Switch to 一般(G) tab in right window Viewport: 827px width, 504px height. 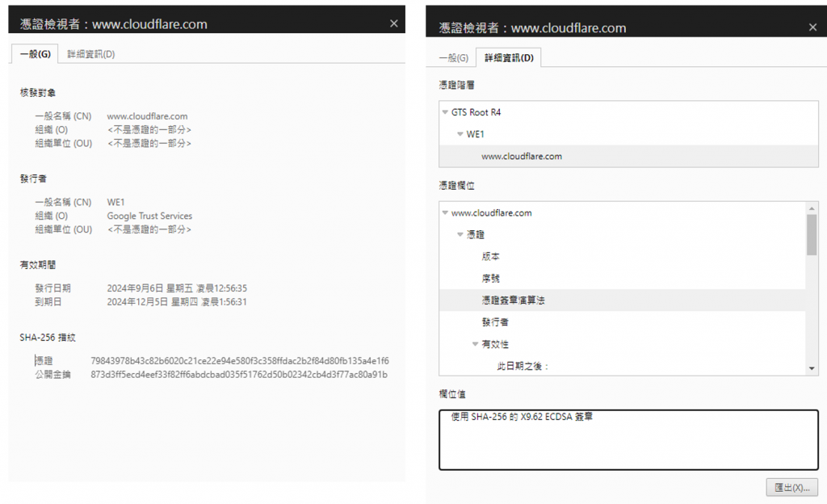[454, 57]
